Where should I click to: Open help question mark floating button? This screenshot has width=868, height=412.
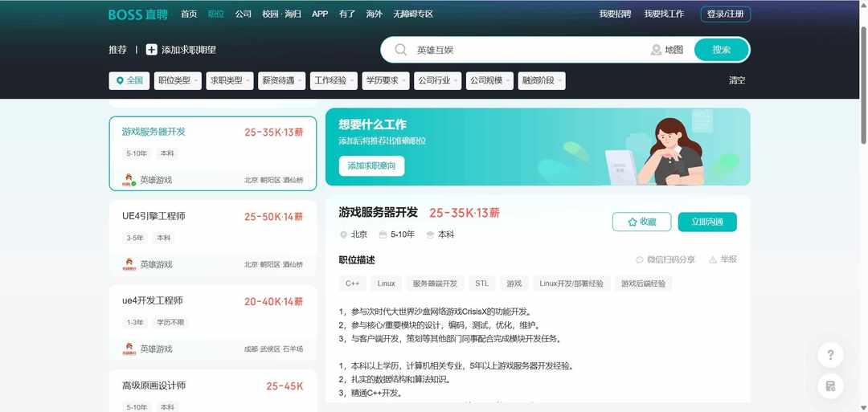pyautogui.click(x=830, y=354)
